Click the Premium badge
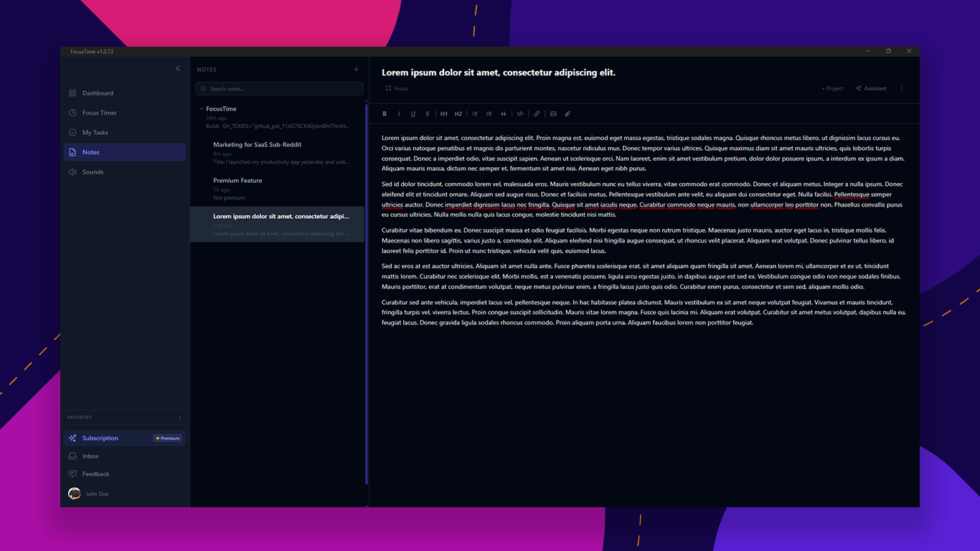Viewport: 980px width, 551px height. point(167,438)
